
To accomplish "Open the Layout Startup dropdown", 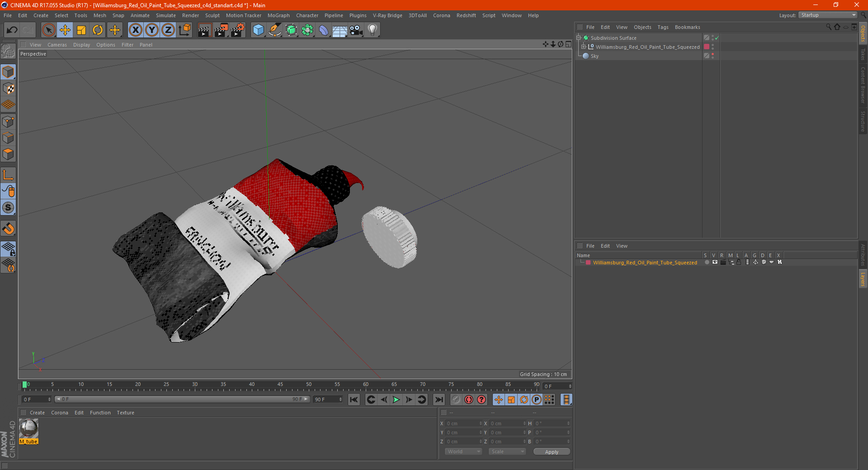I will pyautogui.click(x=828, y=15).
